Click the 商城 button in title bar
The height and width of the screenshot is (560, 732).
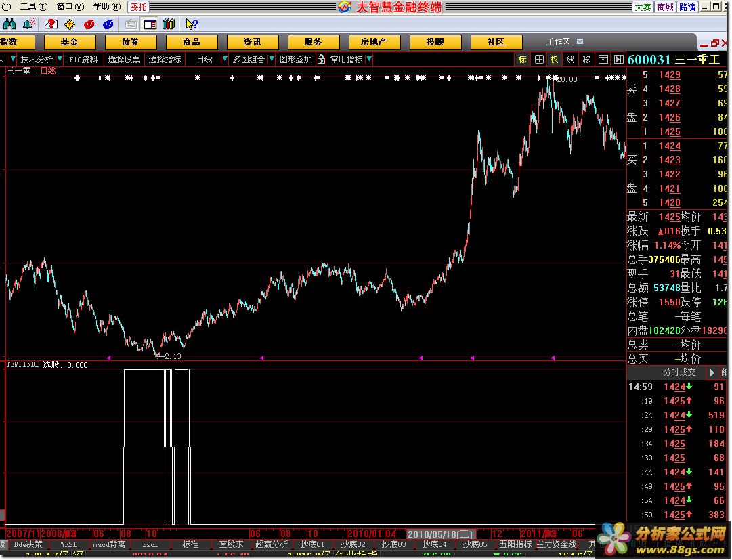(665, 7)
